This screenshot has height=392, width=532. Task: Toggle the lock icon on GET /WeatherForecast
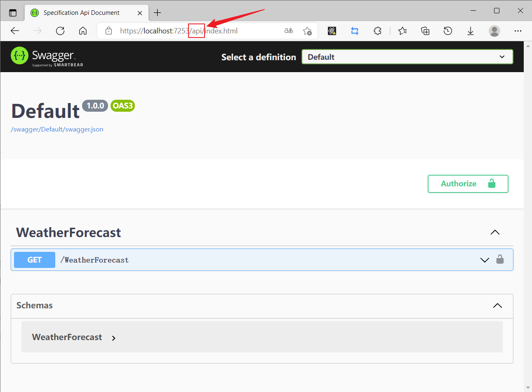(x=500, y=260)
